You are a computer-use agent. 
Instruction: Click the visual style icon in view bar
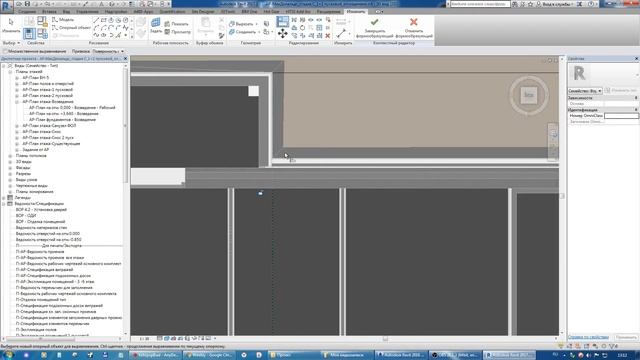click(167, 339)
